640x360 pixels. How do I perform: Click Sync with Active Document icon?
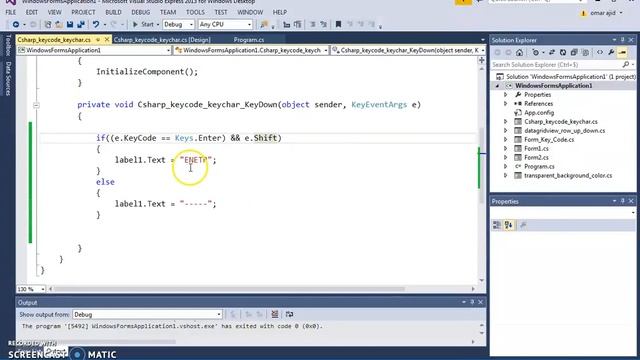pyautogui.click(x=552, y=52)
